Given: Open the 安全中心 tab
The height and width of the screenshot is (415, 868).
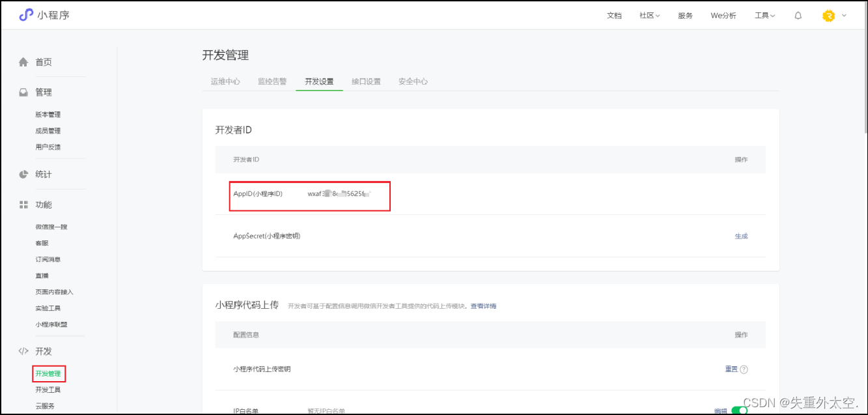Looking at the screenshot, I should (412, 81).
